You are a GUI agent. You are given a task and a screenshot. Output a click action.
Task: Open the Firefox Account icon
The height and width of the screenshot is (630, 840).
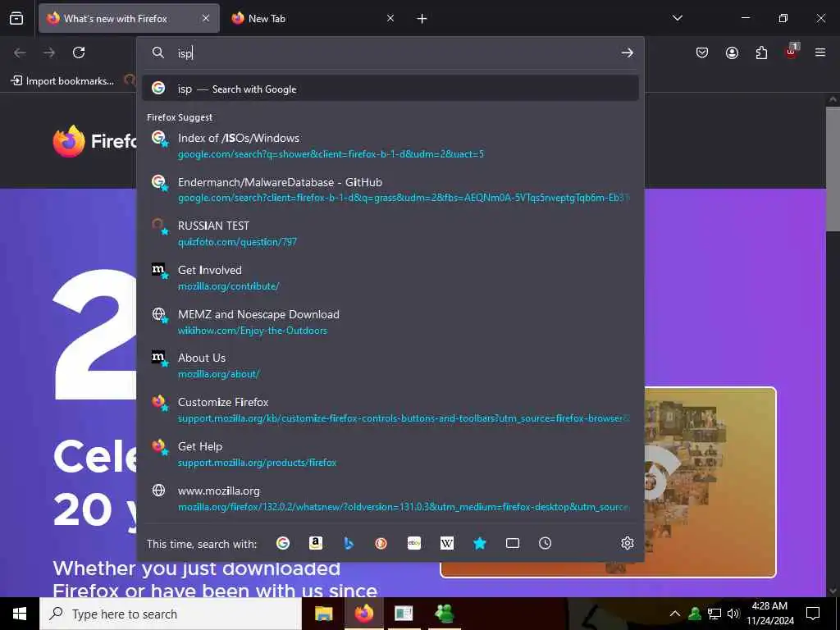[x=732, y=52]
